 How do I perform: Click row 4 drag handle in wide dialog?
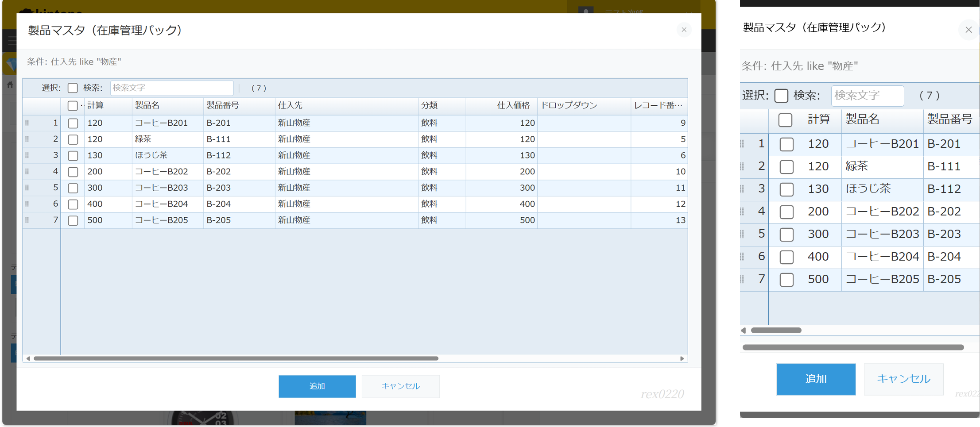[27, 172]
